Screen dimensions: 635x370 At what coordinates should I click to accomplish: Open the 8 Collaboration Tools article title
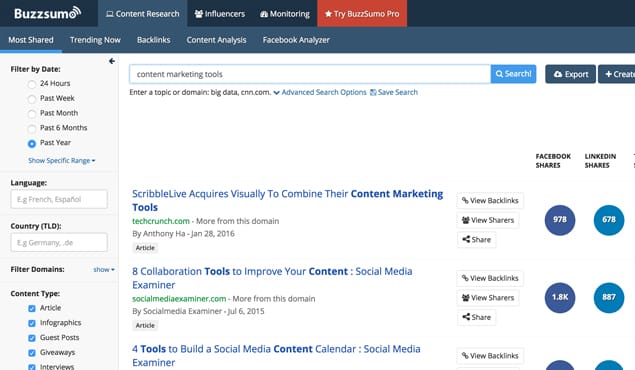coord(272,278)
